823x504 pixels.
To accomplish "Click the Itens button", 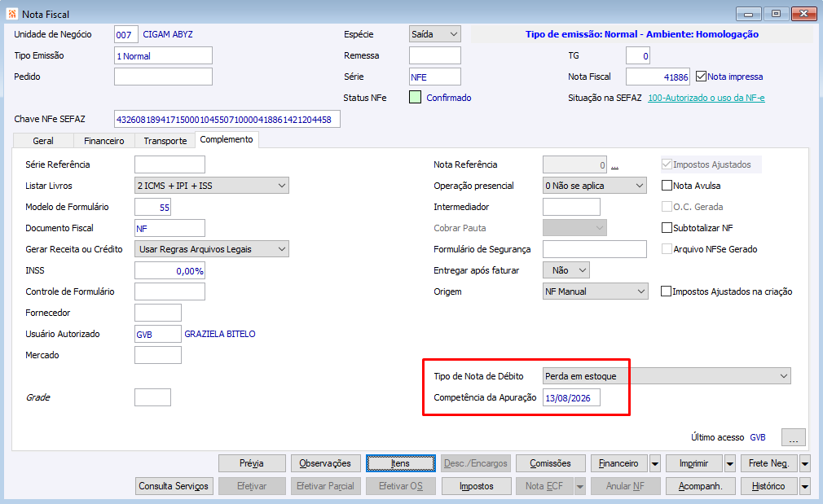I will (x=400, y=463).
